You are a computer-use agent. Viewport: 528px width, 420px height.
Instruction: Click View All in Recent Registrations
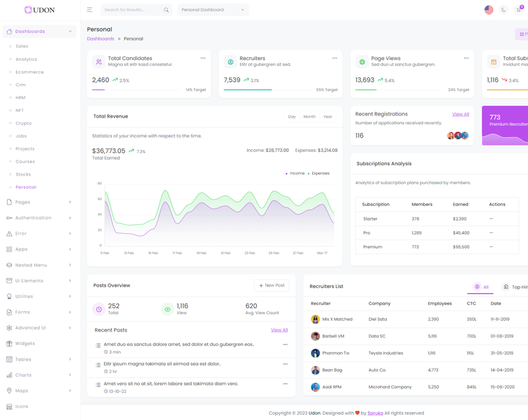click(x=460, y=114)
